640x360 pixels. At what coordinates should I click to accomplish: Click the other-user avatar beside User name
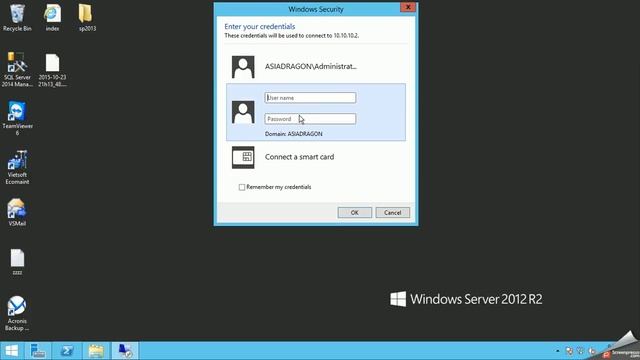(243, 112)
